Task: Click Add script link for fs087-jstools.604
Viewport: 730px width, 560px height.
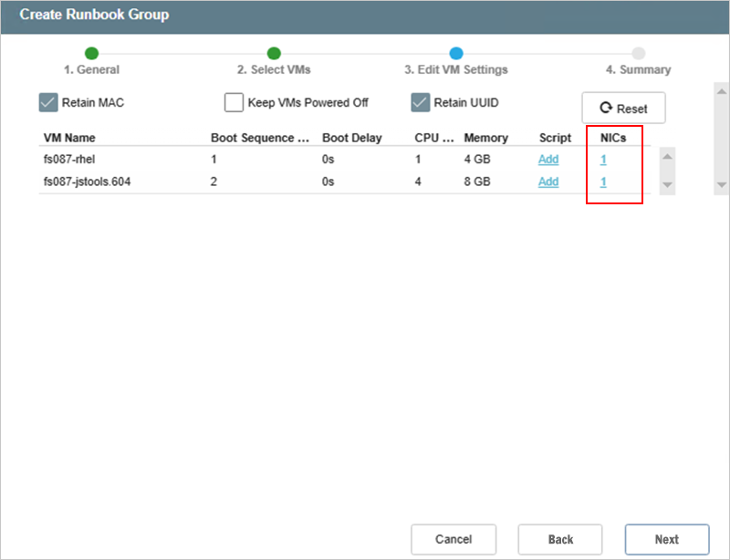Action: click(548, 181)
